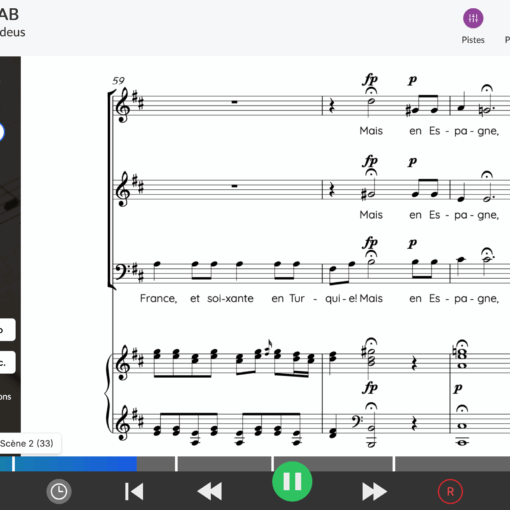Click the bass staff lyric 'France,'
Viewport: 510px width, 510px height.
coord(158,298)
